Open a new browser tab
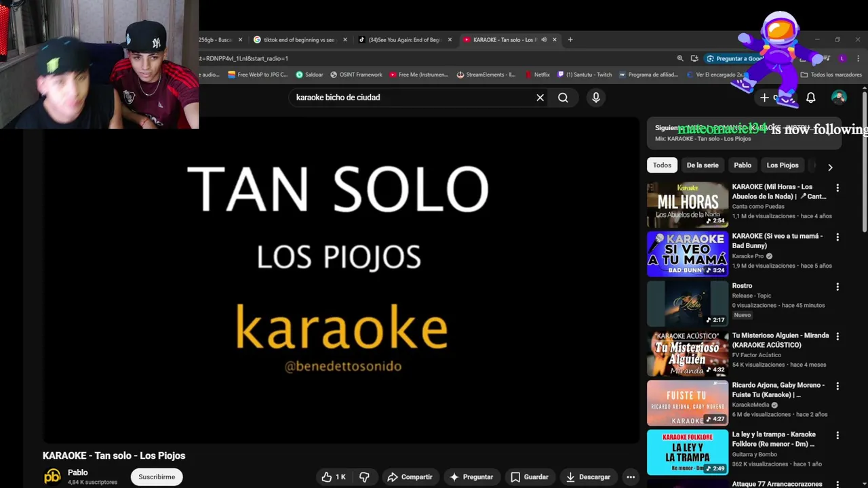The width and height of the screenshot is (868, 488). [x=570, y=40]
